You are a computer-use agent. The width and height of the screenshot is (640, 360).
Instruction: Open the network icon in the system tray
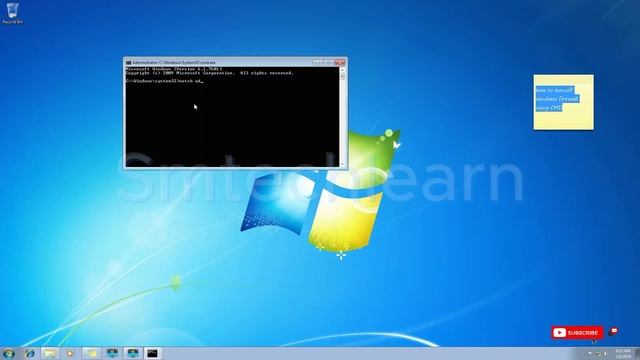click(599, 354)
